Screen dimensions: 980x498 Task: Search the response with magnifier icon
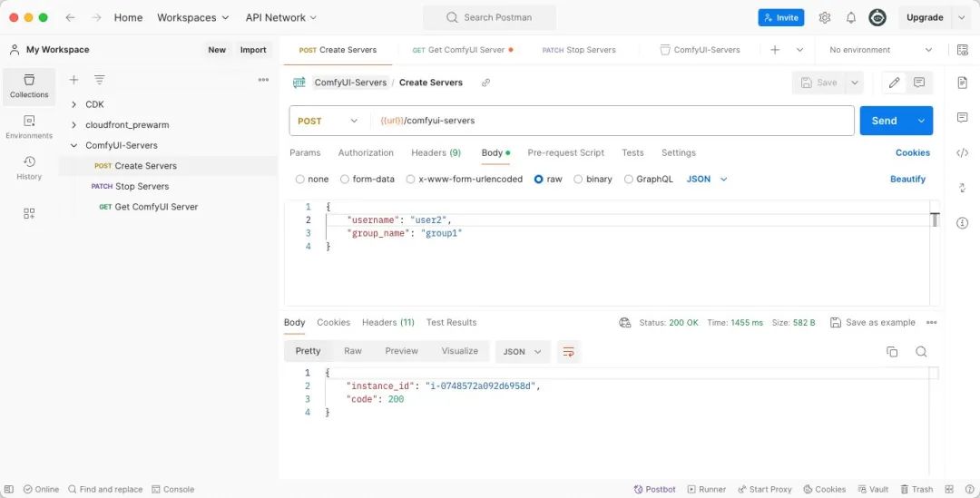921,352
